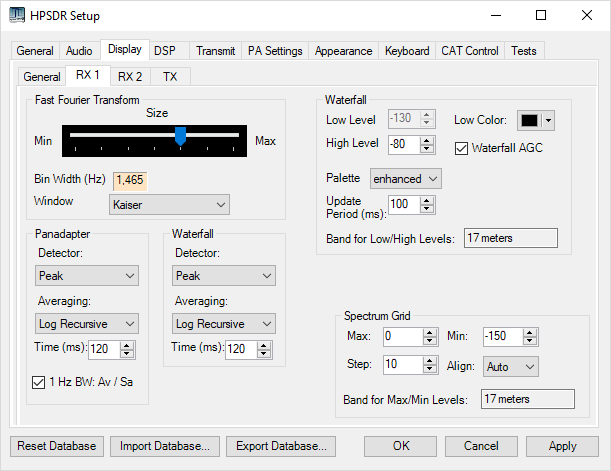The image size is (611, 471).
Task: Click the Export Database... button
Action: pyautogui.click(x=281, y=446)
